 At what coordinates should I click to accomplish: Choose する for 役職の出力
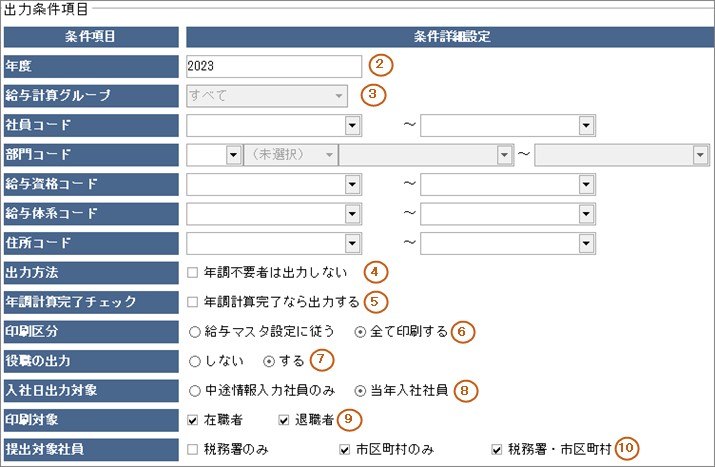tap(267, 360)
